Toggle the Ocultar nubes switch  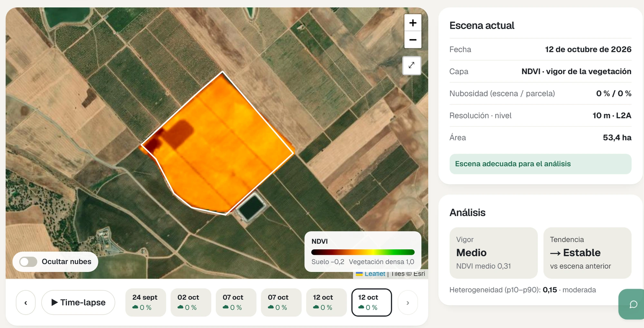[x=28, y=262]
